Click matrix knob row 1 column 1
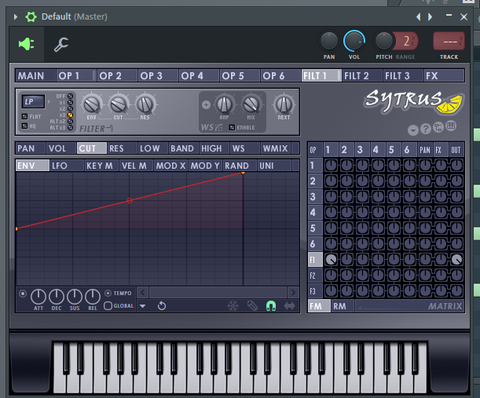Viewport: 480px width, 398px height. point(331,165)
